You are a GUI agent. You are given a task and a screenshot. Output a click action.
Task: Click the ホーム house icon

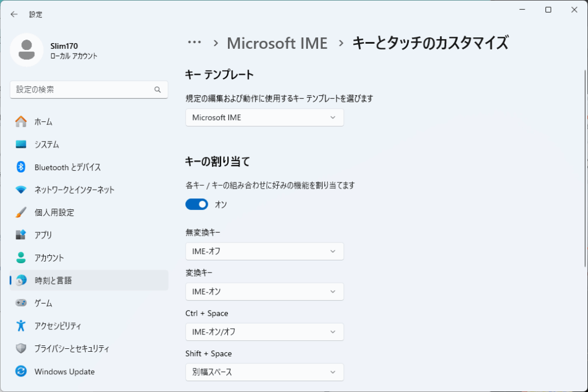point(21,122)
